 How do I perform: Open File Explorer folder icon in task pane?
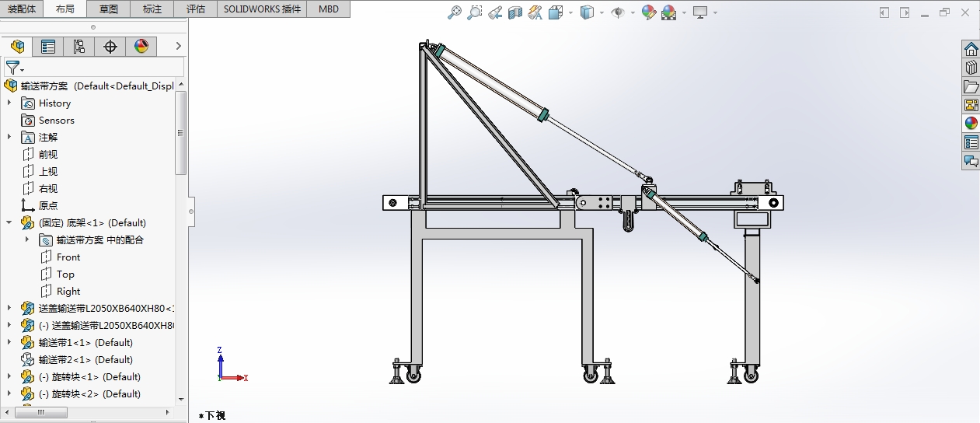coord(971,86)
